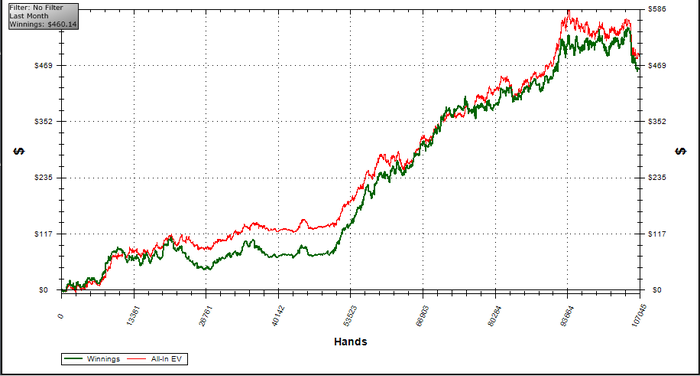This screenshot has height=376, width=700.
Task: Click the '$' title of right axis
Action: (680, 151)
